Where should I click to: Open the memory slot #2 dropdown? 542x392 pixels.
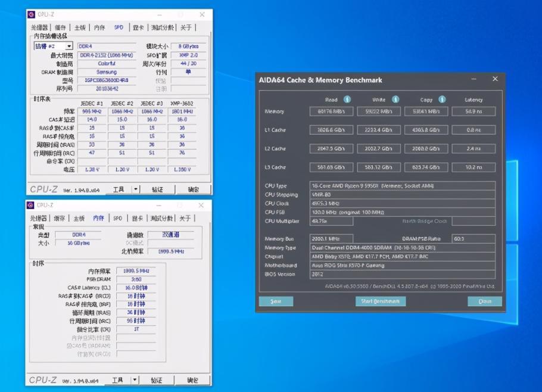(68, 46)
